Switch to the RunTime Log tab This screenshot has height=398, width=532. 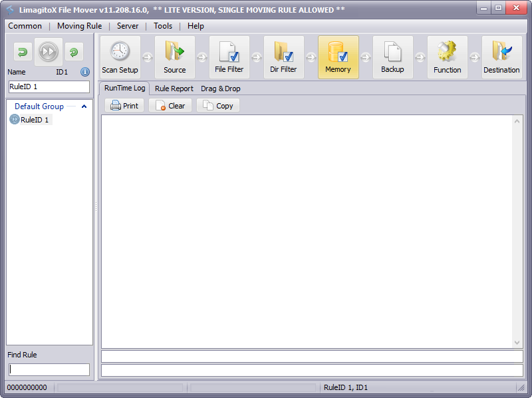124,89
